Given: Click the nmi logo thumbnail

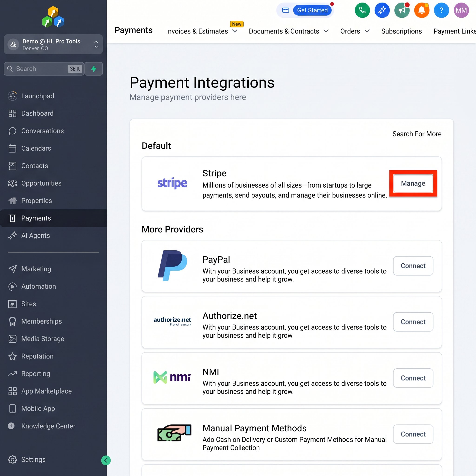Looking at the screenshot, I should coord(172,377).
